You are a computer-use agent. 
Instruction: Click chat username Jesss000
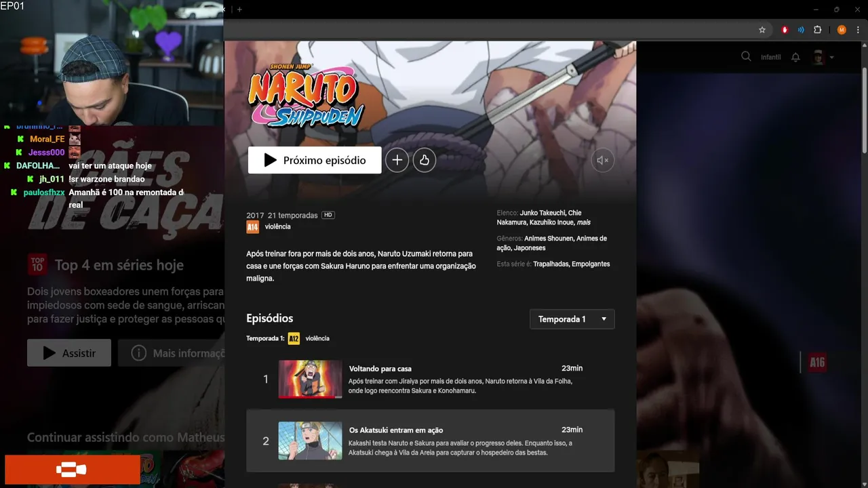pyautogui.click(x=46, y=152)
